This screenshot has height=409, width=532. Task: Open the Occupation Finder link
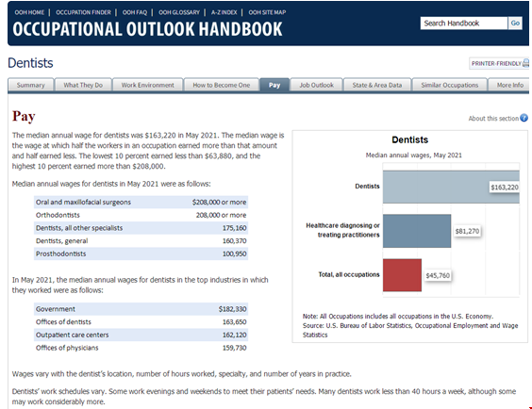pyautogui.click(x=83, y=12)
